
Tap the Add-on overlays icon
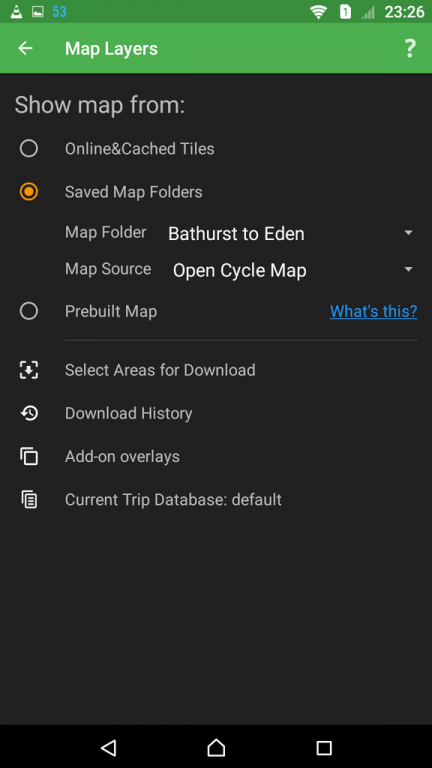point(29,456)
